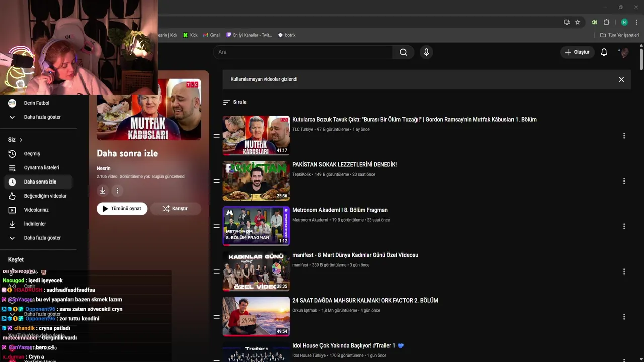Dismiss the Kullanılamayan videolar gizlendi banner
The width and height of the screenshot is (644, 362).
(x=621, y=79)
